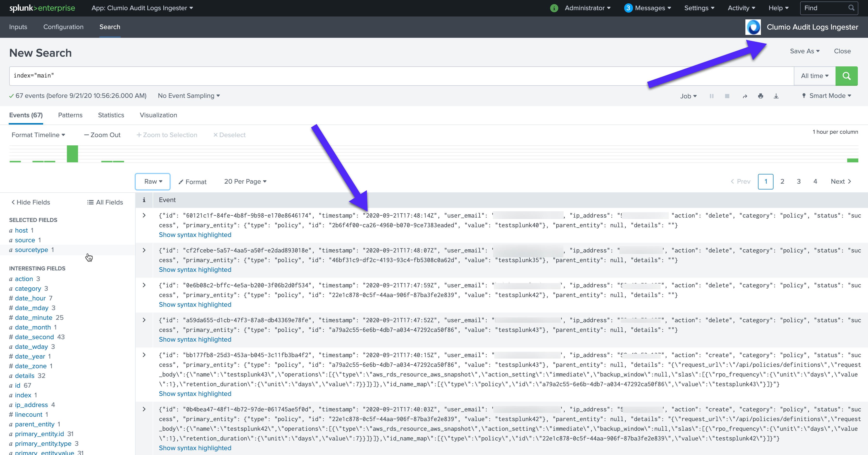The height and width of the screenshot is (455, 868).
Task: Print the search results
Action: [760, 96]
